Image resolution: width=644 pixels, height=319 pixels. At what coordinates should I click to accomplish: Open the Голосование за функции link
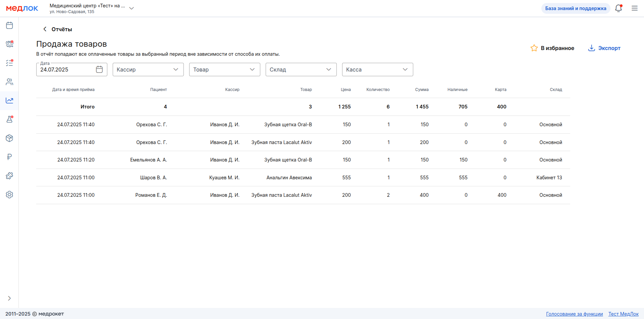575,314
